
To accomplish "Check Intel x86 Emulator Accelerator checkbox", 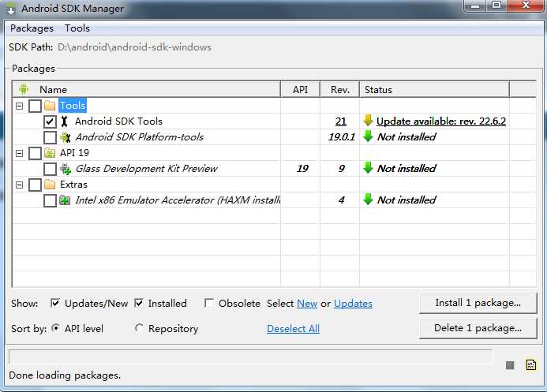I will pos(50,200).
